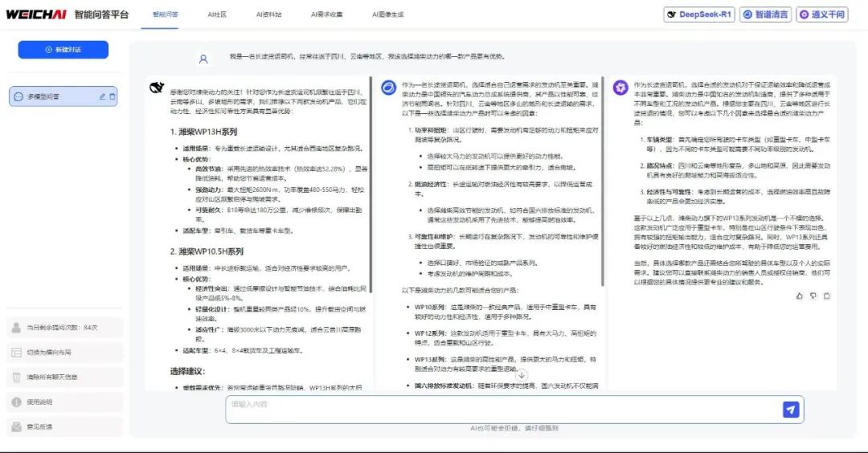The width and height of the screenshot is (868, 453).
Task: Click the info icon next to 使用说明
Action: click(17, 402)
